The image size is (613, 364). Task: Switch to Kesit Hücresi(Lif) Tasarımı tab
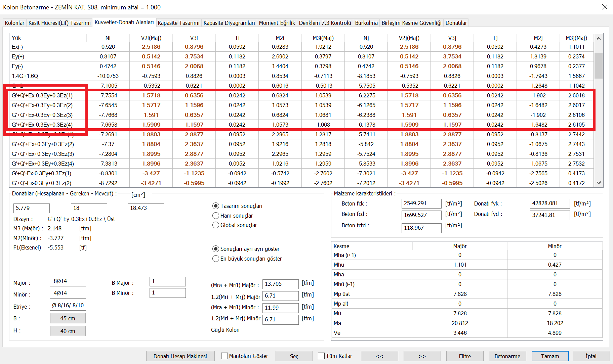click(59, 23)
